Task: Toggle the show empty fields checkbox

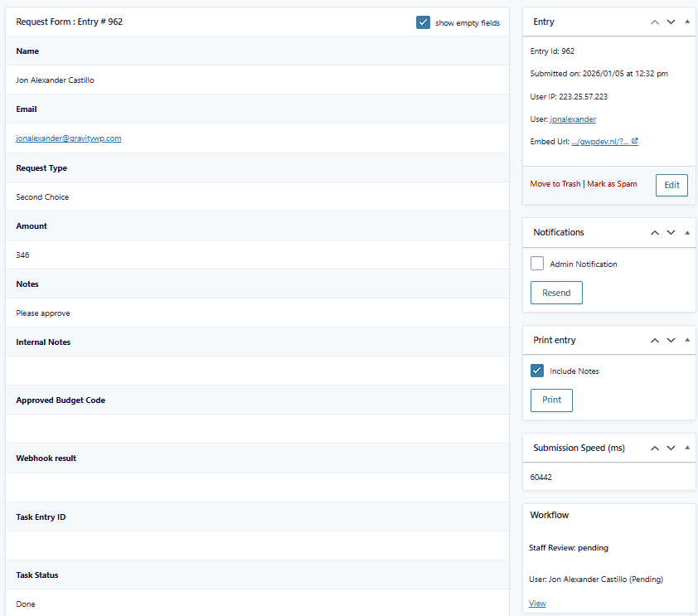Action: point(424,23)
